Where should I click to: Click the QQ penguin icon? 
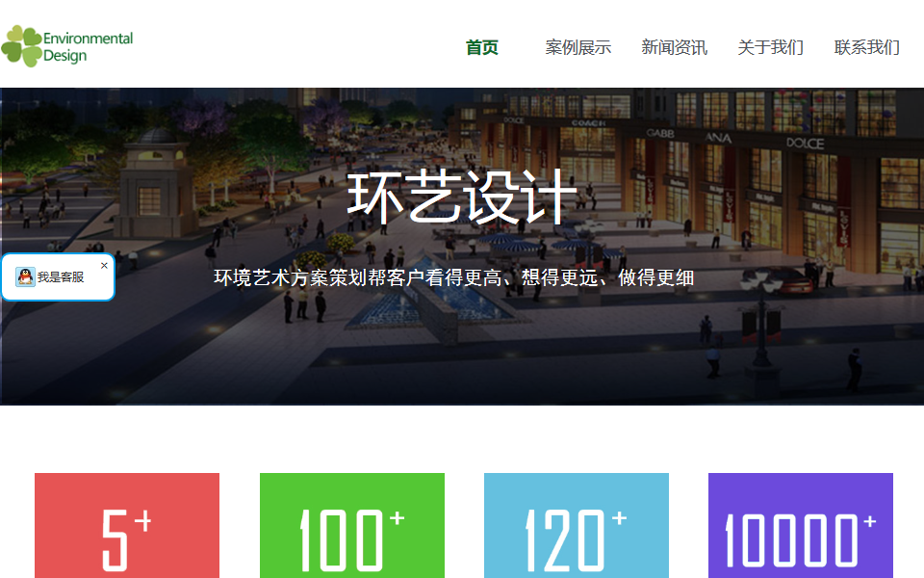(25, 277)
